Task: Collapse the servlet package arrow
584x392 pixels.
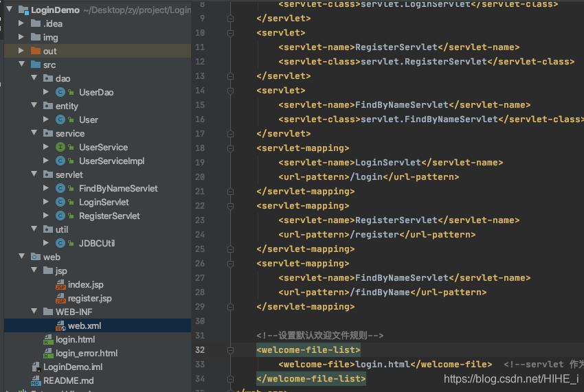Action: pos(34,174)
